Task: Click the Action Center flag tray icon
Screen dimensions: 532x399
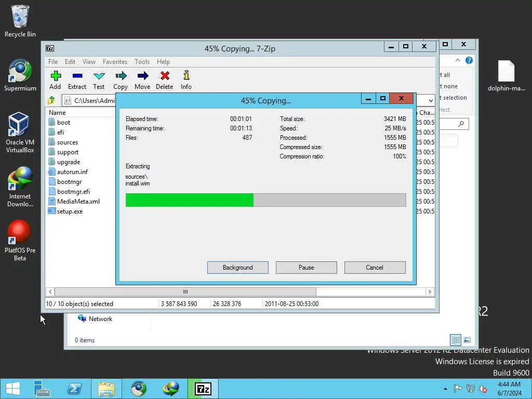Action: coord(458,389)
